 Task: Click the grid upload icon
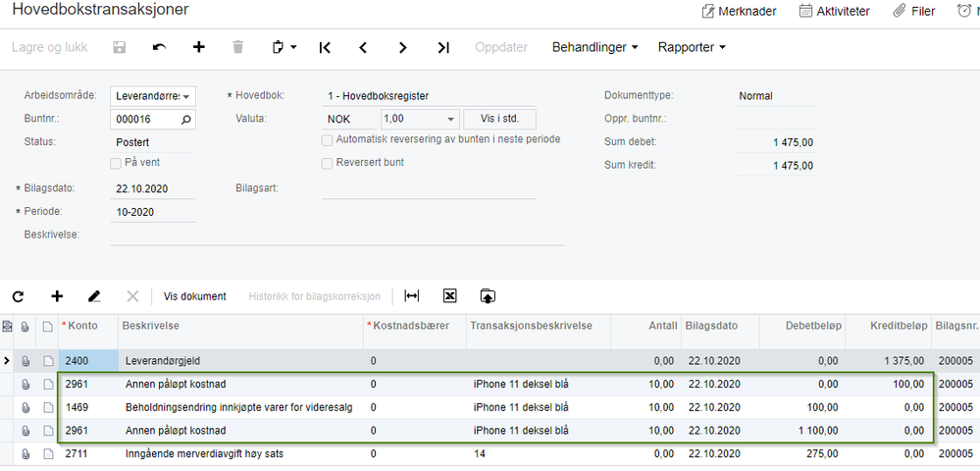pyautogui.click(x=488, y=295)
